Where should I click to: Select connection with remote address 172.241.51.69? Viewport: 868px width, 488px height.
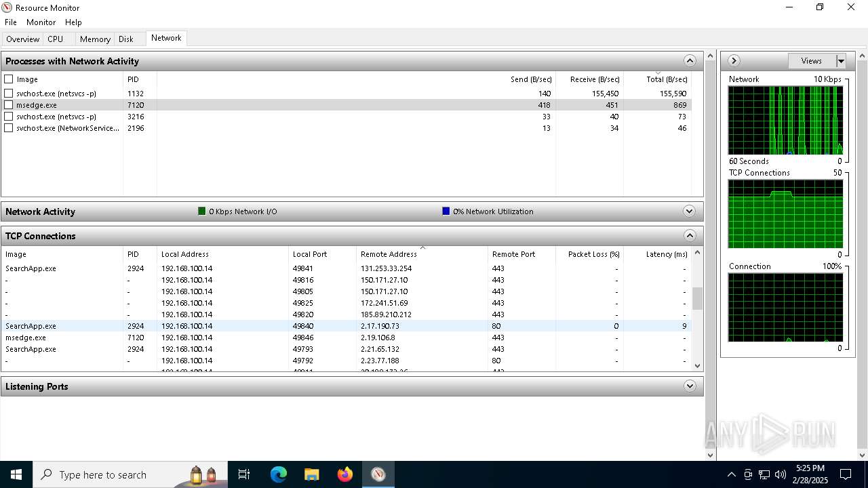[347, 303]
